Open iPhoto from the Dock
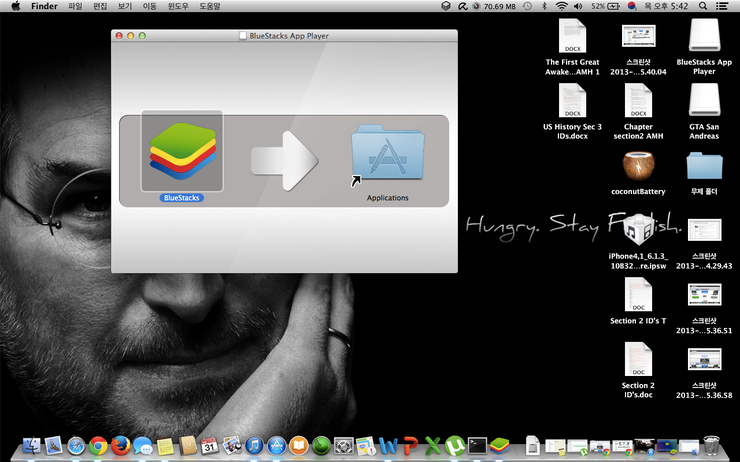This screenshot has width=740, height=462. tap(232, 445)
